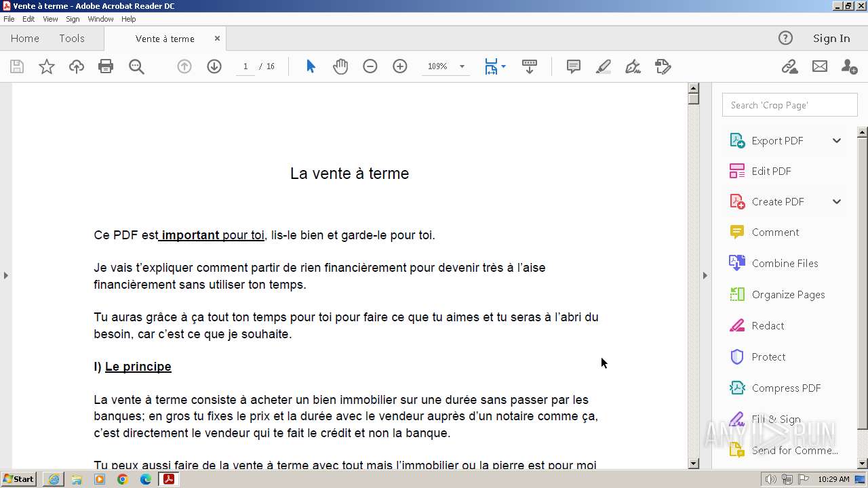The height and width of the screenshot is (488, 868).
Task: Open Fill & Sign tool
Action: (x=776, y=419)
